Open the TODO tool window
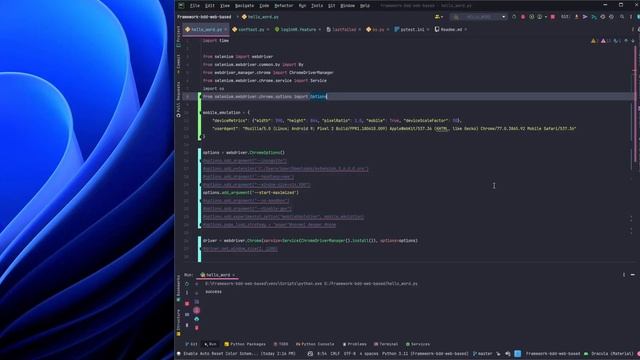Viewport: 640px width, 360px height. [x=281, y=344]
